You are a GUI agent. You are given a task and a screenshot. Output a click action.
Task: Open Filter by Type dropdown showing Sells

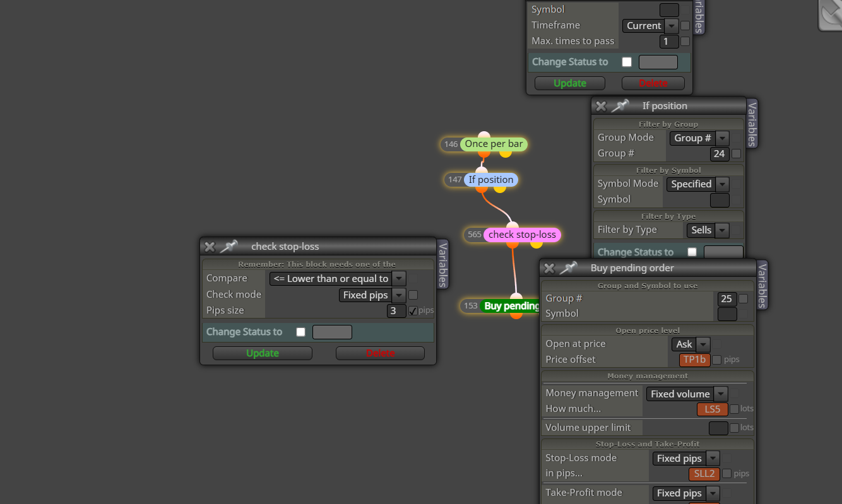click(x=708, y=230)
